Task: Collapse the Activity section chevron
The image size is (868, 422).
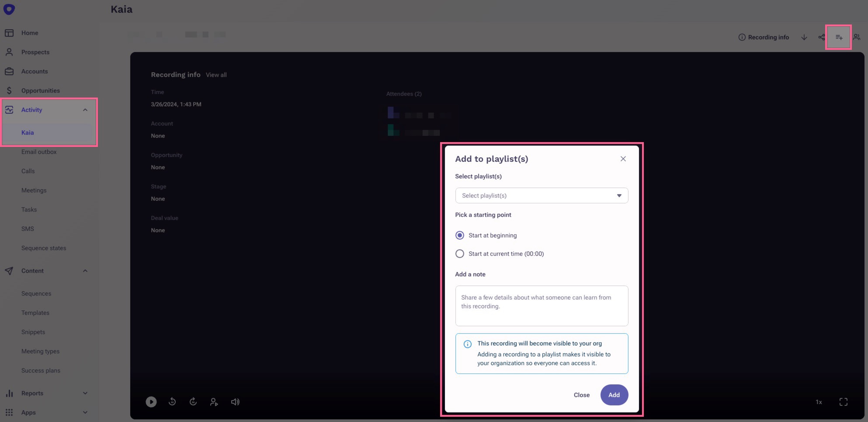Action: pos(85,110)
